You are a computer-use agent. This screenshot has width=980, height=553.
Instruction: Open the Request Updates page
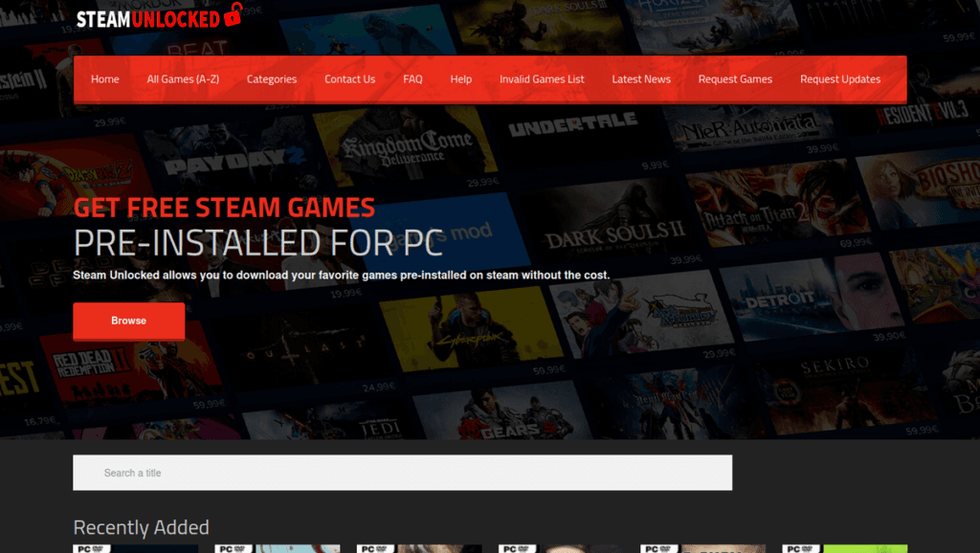click(x=840, y=79)
